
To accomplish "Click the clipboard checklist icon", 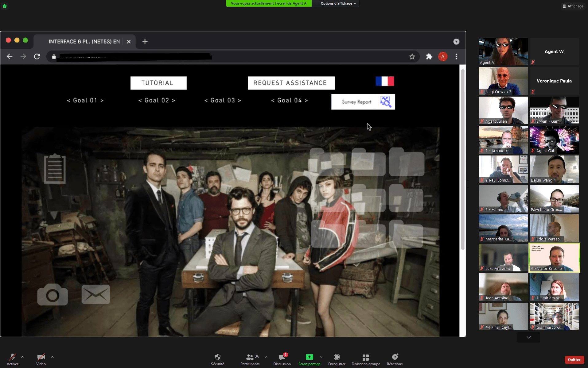I will point(55,169).
